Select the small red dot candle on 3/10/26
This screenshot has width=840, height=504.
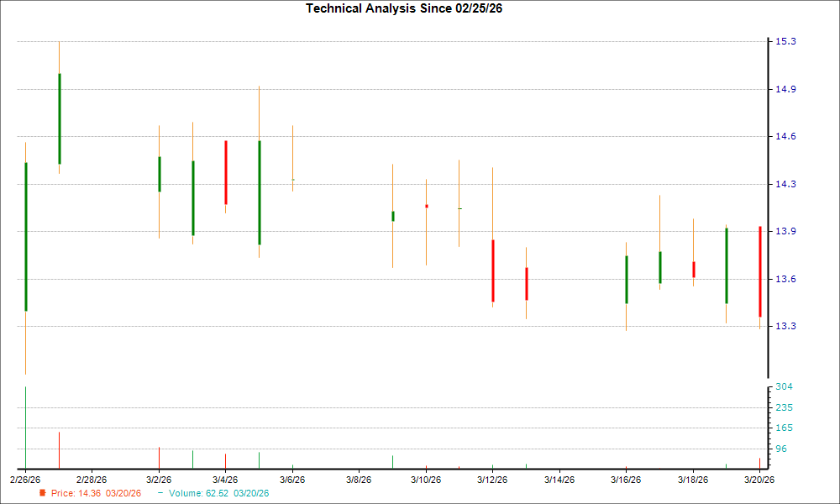coord(427,204)
